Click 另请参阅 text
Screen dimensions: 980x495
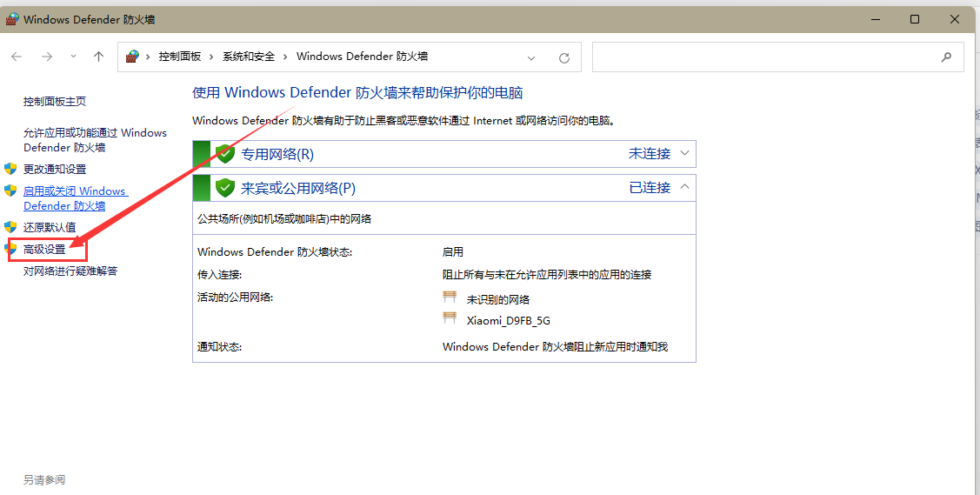(x=44, y=480)
